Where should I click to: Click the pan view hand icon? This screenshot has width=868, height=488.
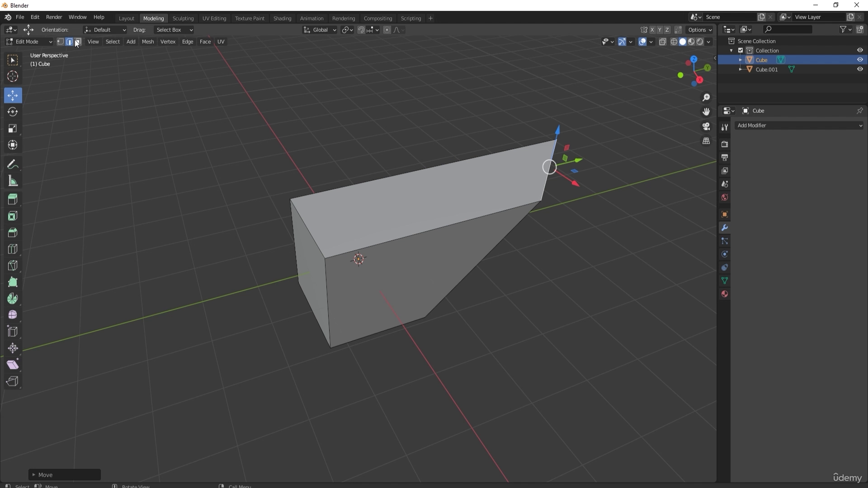(x=706, y=112)
